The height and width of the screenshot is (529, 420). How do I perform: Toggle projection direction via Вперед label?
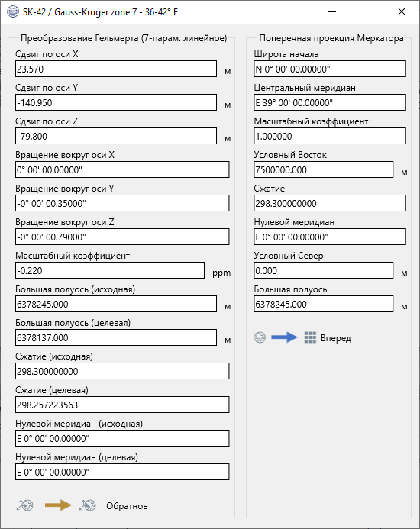[x=335, y=338]
